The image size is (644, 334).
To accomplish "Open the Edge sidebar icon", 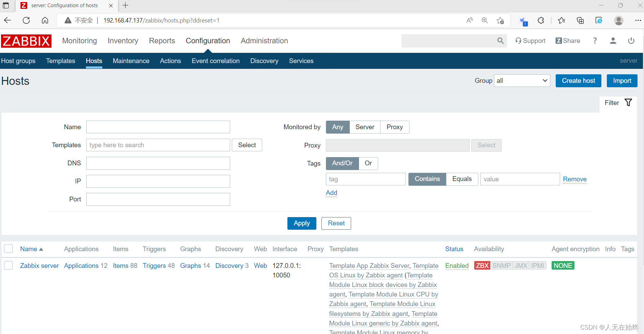I will (599, 20).
